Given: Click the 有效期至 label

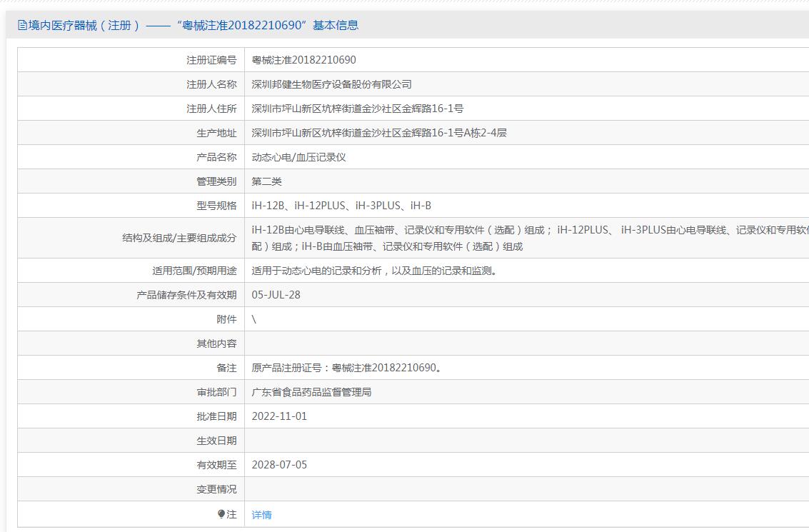Looking at the screenshot, I should [x=216, y=465].
